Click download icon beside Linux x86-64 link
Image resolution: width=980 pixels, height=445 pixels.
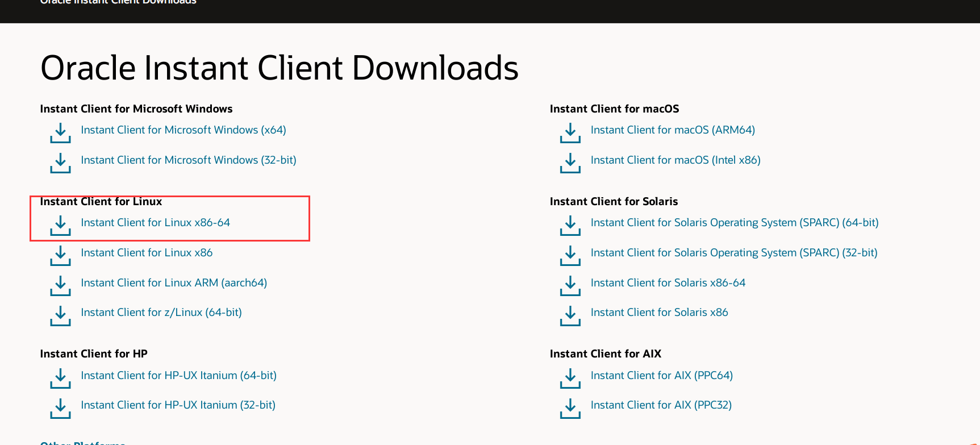(x=60, y=226)
